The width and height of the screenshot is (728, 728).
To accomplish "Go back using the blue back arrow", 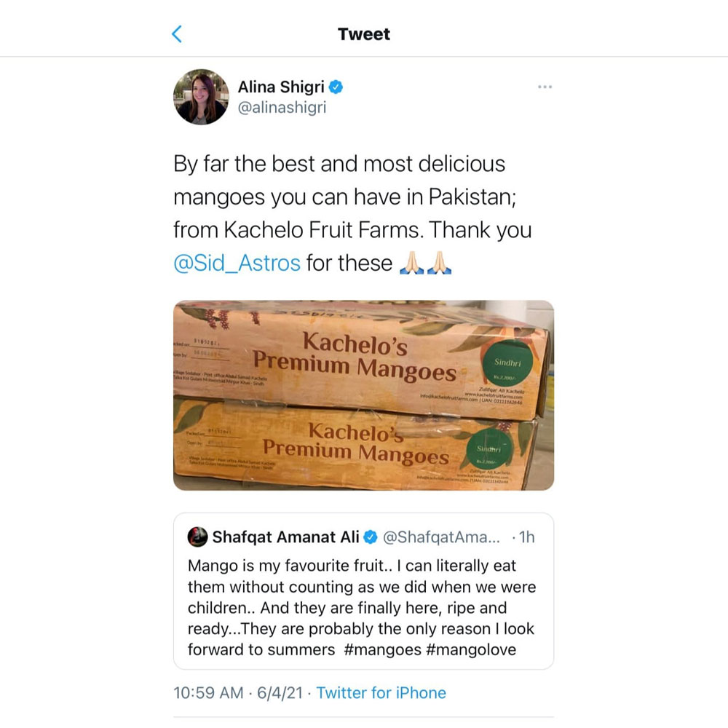I will [x=177, y=33].
